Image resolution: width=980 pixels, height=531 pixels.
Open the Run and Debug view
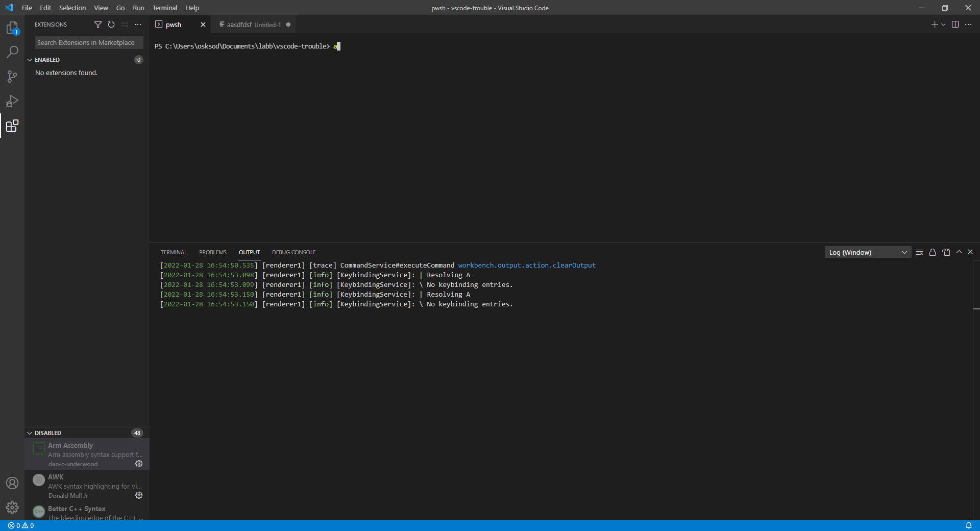coord(12,101)
